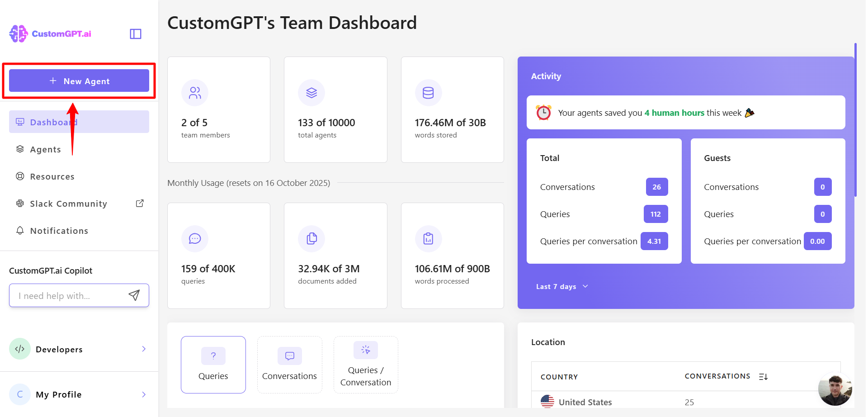868x417 pixels.
Task: Open the Slack Community link
Action: coord(79,204)
